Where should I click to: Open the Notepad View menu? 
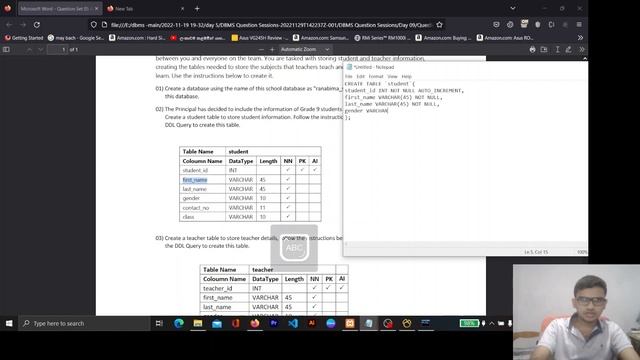tap(392, 76)
